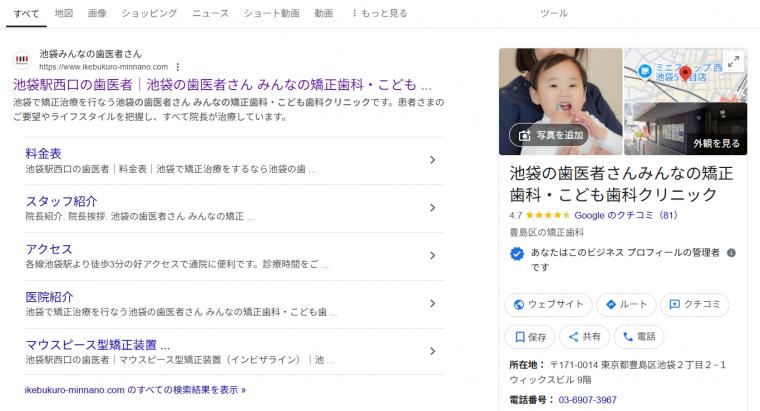The height and width of the screenshot is (411, 760).
Task: Expand the map with the fullscreen arrows icon
Action: click(734, 62)
